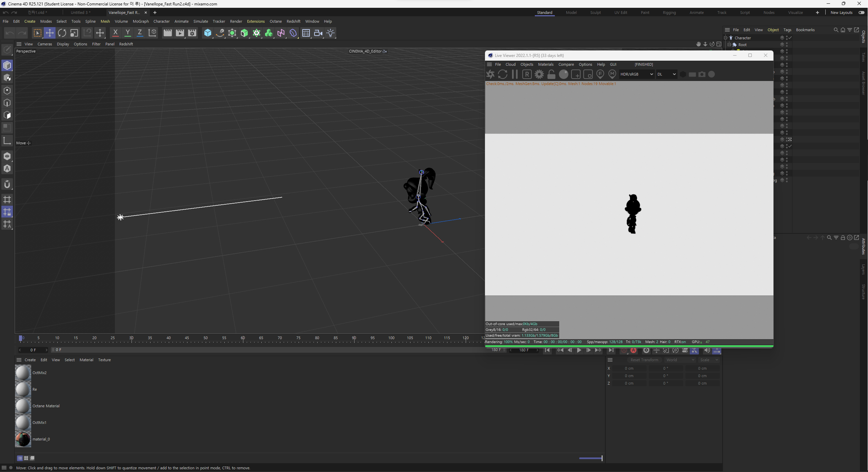Viewport: 868px width, 472px height.
Task: Click timeline ruler at frame 60
Action: tap(243, 338)
